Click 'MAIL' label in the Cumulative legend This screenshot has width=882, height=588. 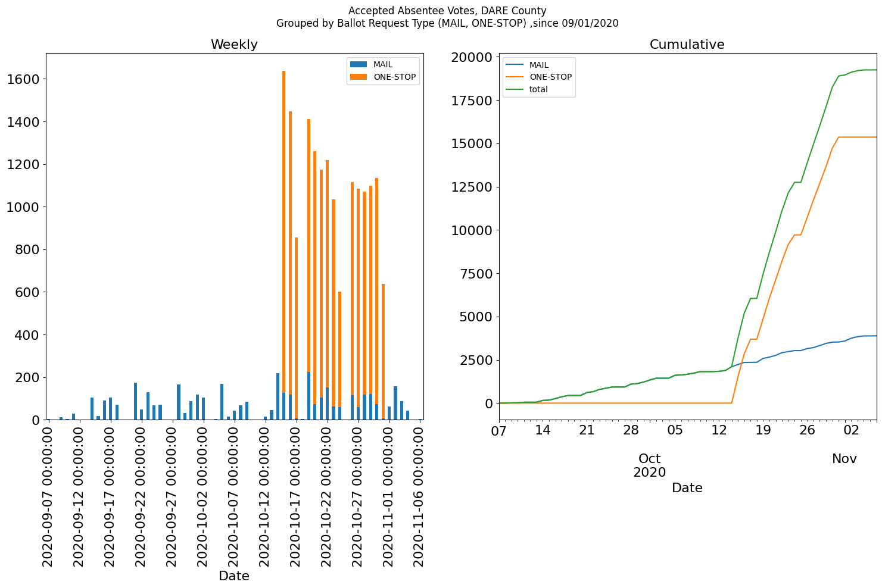click(539, 65)
